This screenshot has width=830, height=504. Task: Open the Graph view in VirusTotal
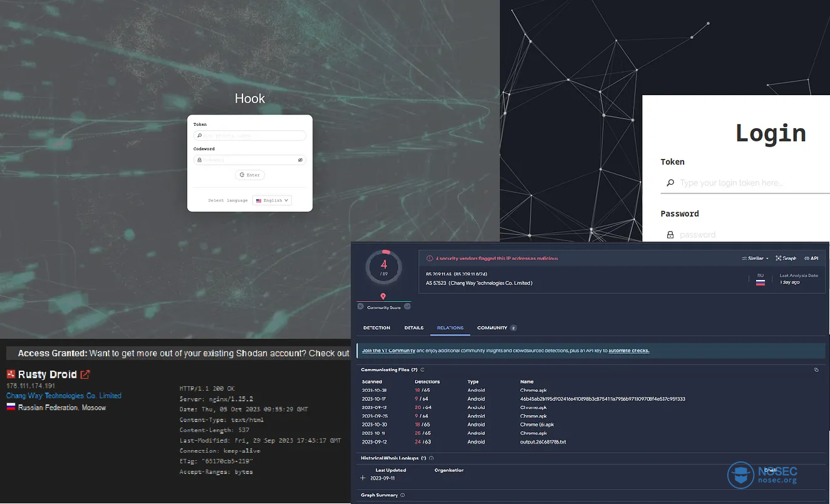(786, 258)
